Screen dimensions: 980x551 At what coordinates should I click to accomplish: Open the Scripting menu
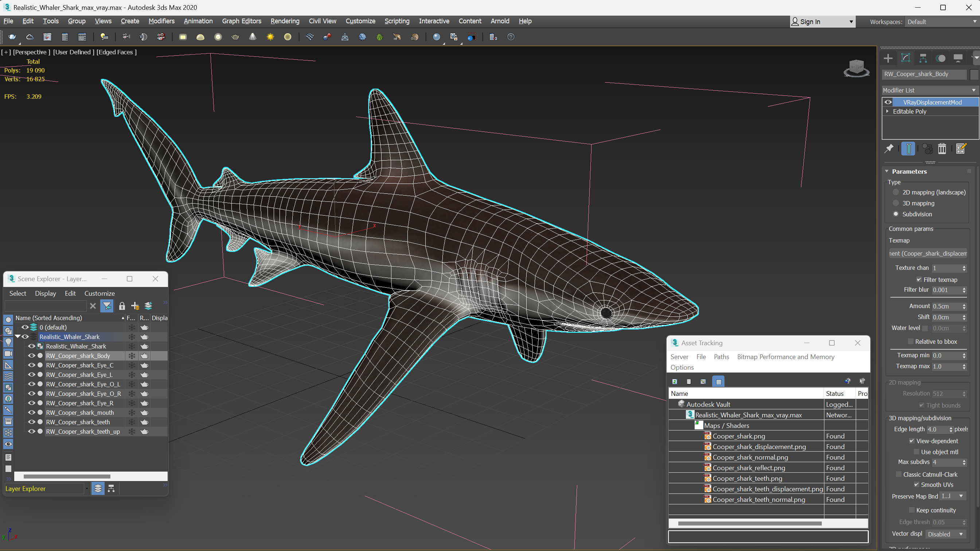(397, 21)
